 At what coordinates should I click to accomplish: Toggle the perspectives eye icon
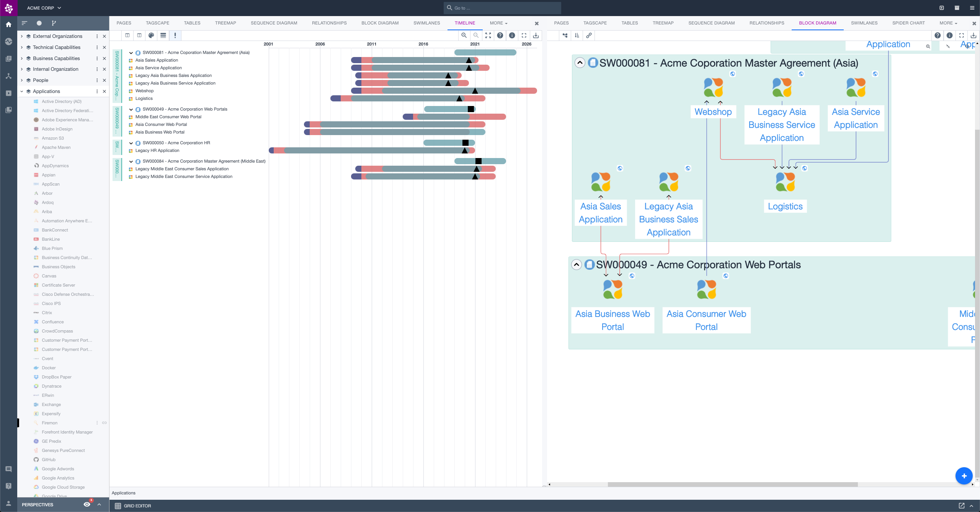tap(87, 504)
